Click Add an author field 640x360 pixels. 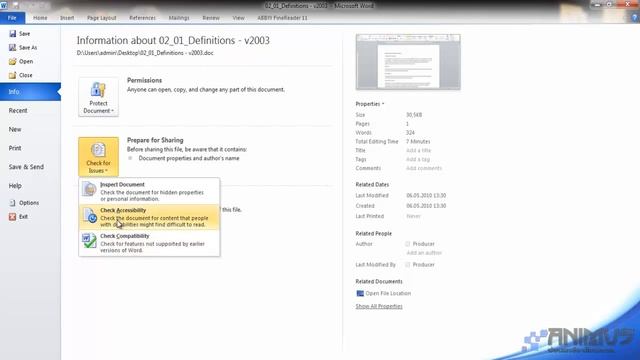click(424, 253)
